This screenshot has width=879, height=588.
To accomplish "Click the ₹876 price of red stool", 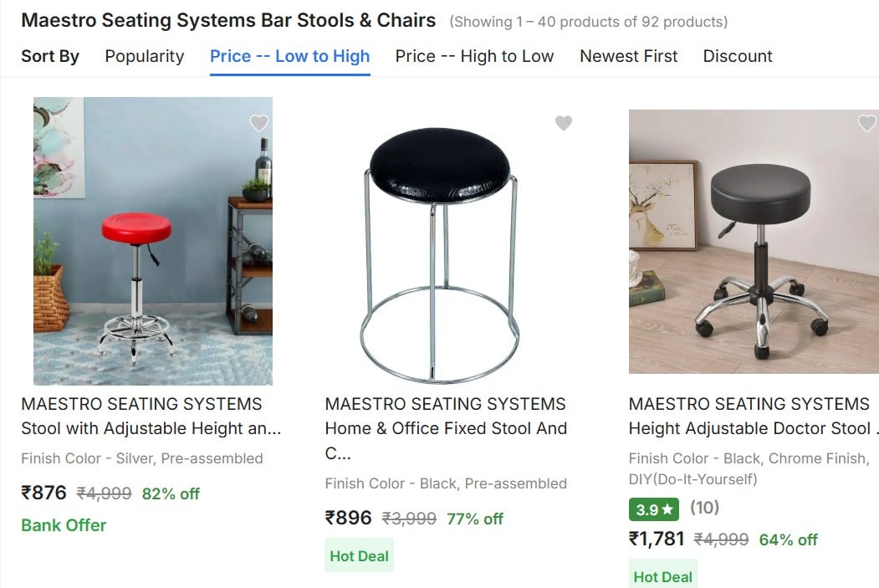I will 43,493.
